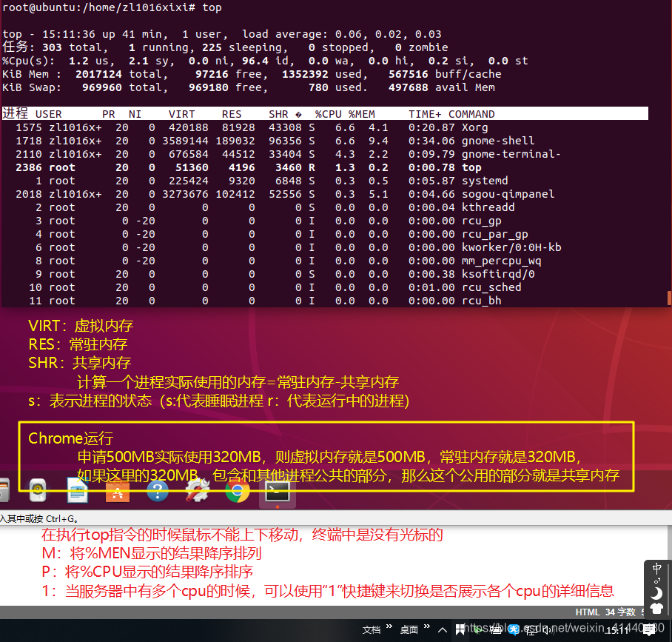The image size is (672, 642).
Task: Show hidden tray icons with the caret
Action: (443, 630)
